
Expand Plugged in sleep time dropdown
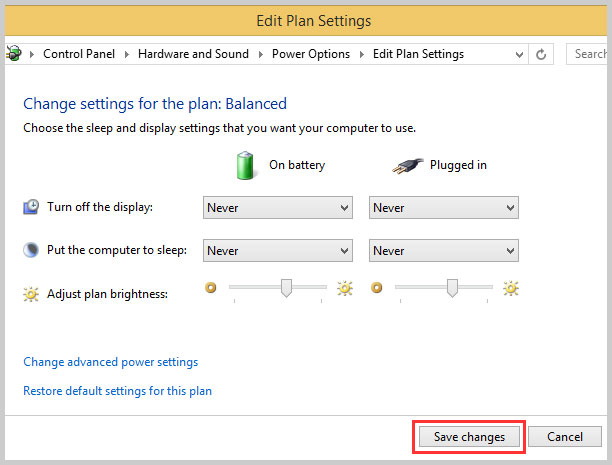point(444,250)
